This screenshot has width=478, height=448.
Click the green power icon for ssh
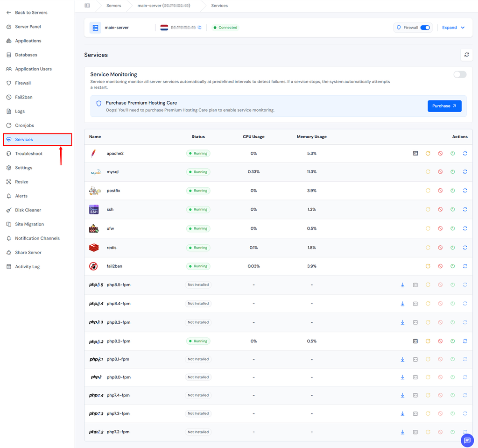pyautogui.click(x=453, y=209)
